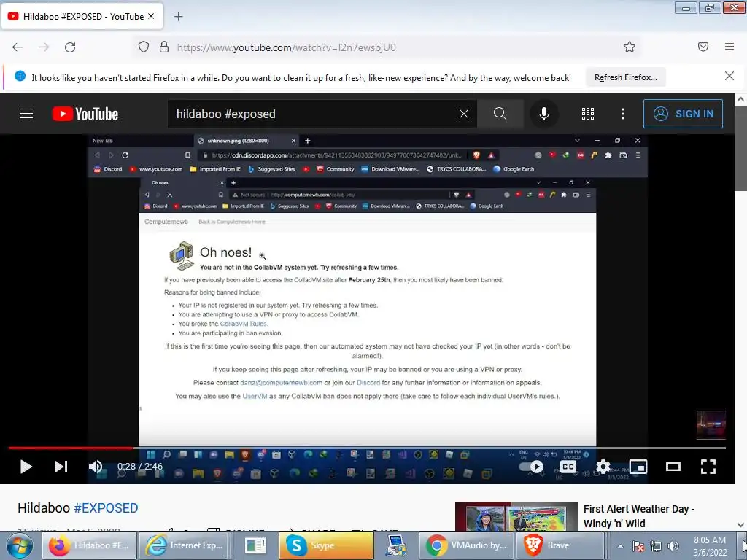Open video settings gear
This screenshot has height=560, width=747.
603,467
